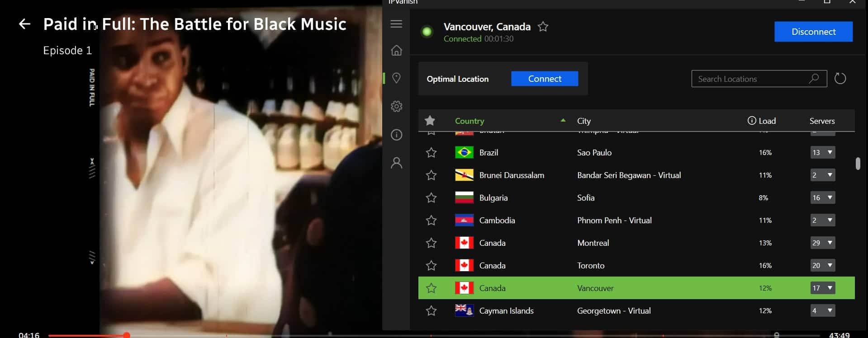Screen dimensions: 868x338
Task: Expand the Phnom Penh servers dropdown
Action: click(x=822, y=220)
